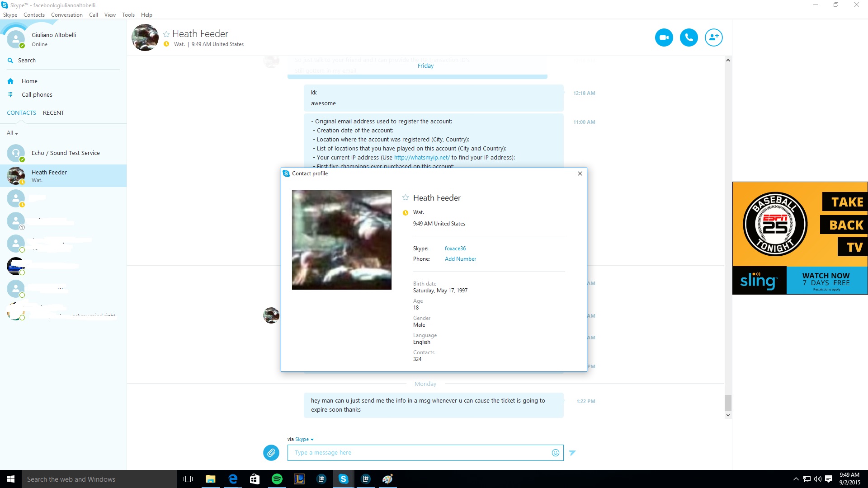
Task: Click the taskbar Search the web and Windows box
Action: point(99,479)
